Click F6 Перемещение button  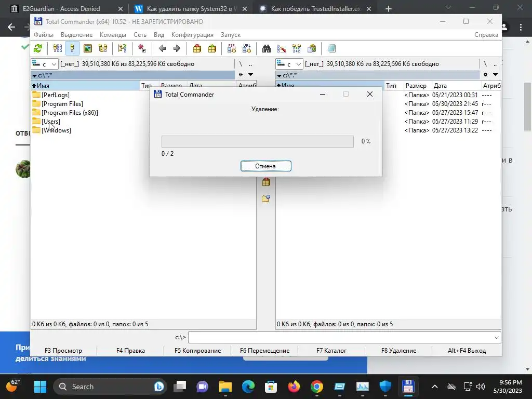264,351
